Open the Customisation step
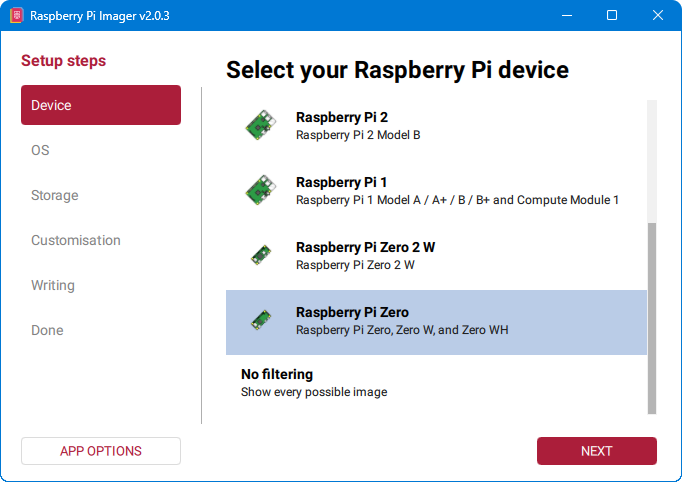 (76, 240)
